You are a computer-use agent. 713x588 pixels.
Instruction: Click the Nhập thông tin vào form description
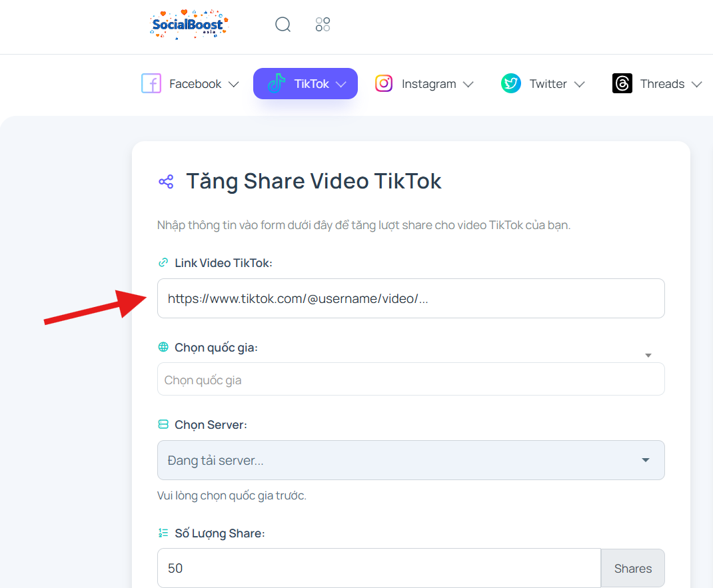click(x=364, y=225)
